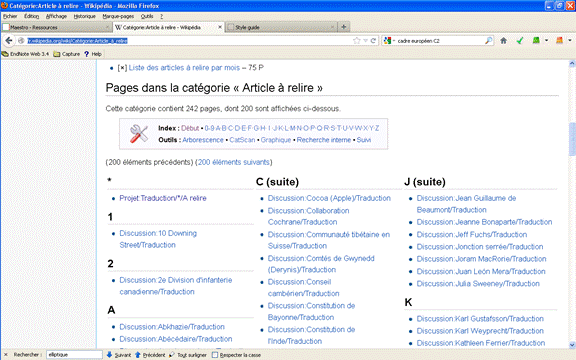Click page scrollbar down arrow
The image size is (576, 360).
pyautogui.click(x=572, y=345)
